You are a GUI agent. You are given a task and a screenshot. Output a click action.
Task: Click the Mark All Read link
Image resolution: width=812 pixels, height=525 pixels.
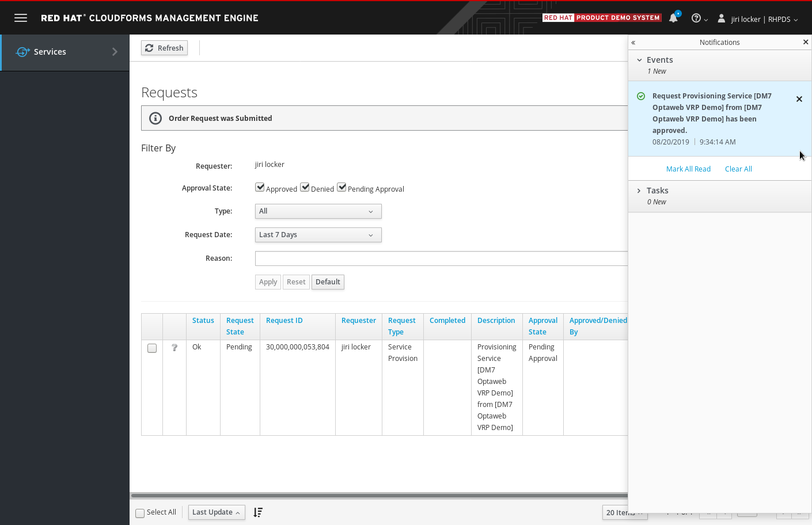click(688, 169)
